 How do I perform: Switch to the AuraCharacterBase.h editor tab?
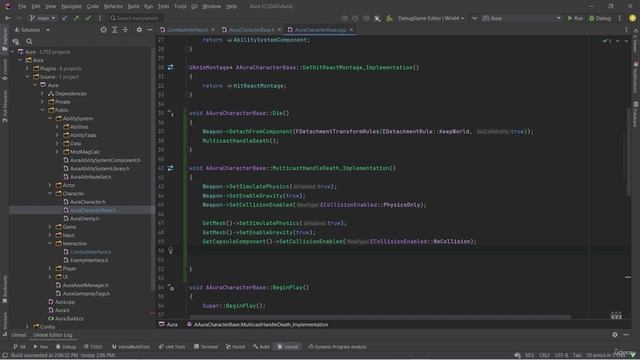[x=251, y=30]
